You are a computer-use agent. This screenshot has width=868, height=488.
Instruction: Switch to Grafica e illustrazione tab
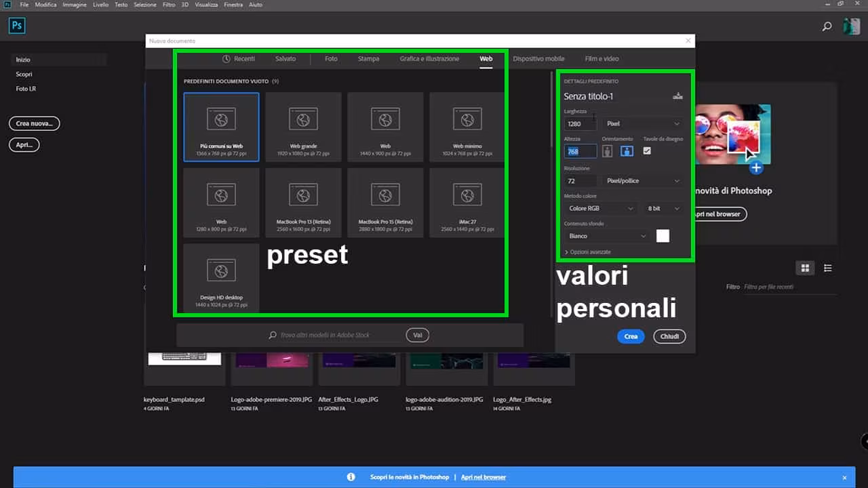coord(429,59)
